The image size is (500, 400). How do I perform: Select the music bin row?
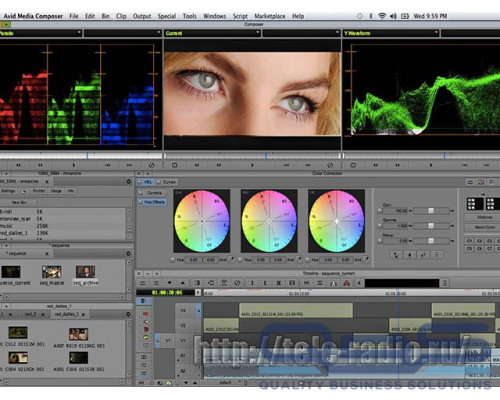click(x=63, y=226)
